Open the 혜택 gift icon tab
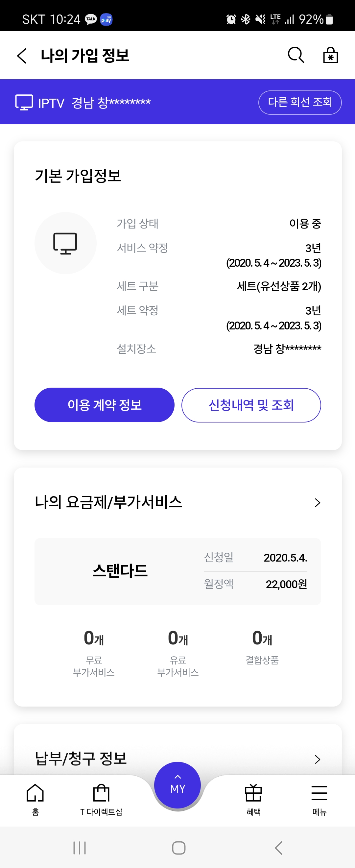This screenshot has height=868, width=355. [x=253, y=800]
